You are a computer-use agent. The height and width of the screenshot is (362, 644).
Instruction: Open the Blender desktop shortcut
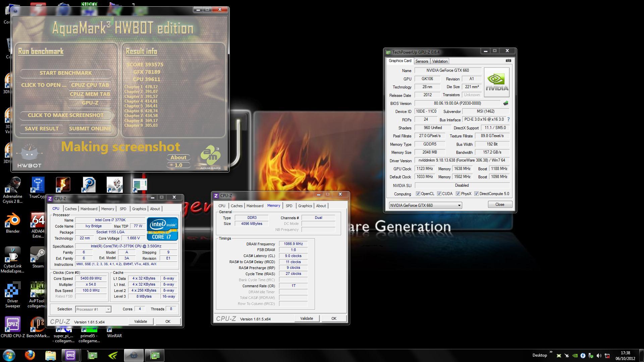tap(13, 223)
